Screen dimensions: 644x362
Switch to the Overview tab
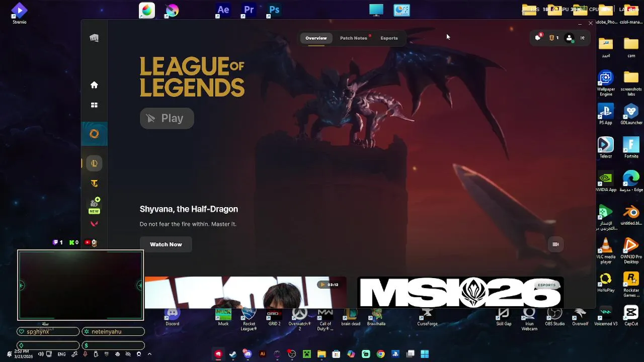pyautogui.click(x=316, y=38)
